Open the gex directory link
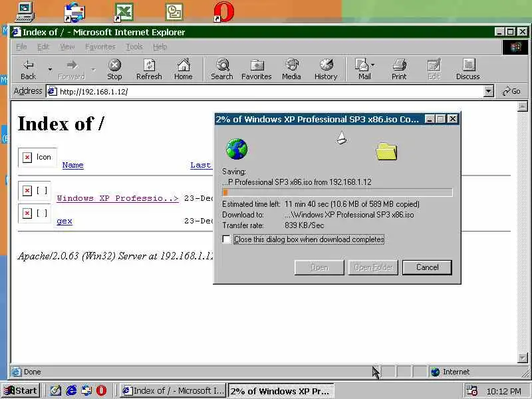The image size is (532, 399). coord(65,221)
